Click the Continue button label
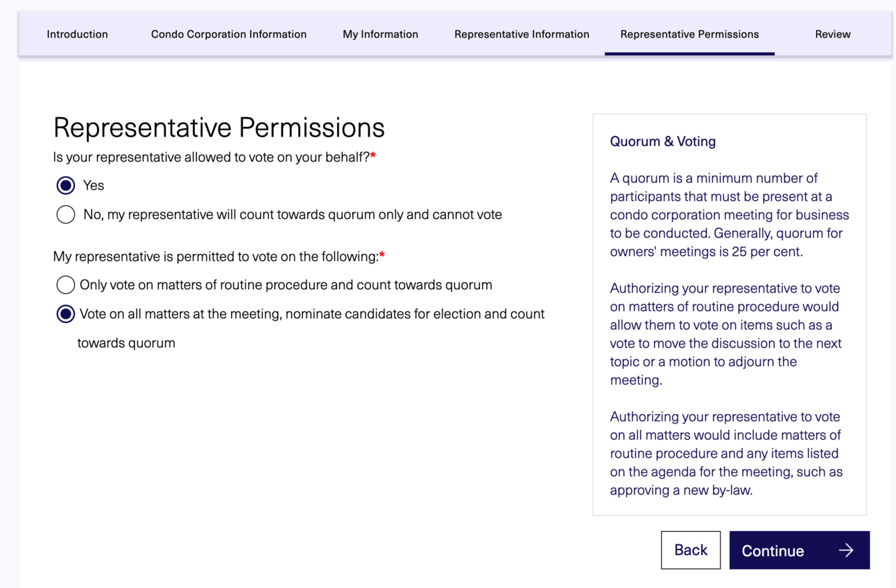 773,551
